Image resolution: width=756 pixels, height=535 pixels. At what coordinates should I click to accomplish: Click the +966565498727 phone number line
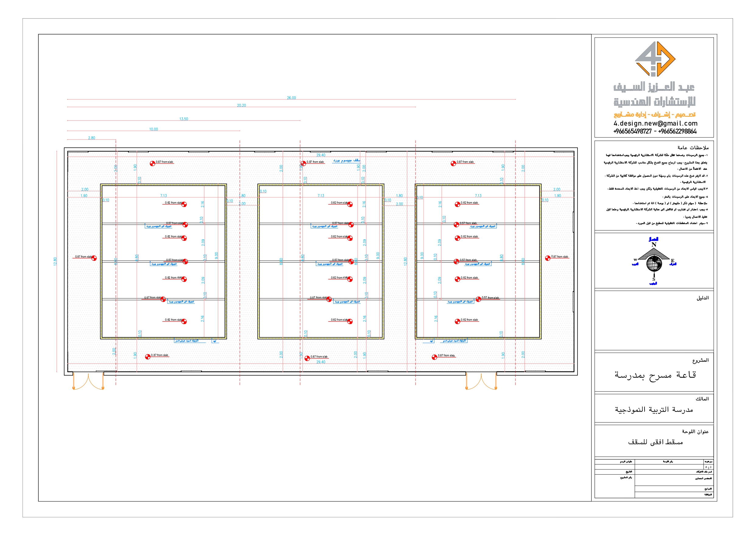(655, 131)
